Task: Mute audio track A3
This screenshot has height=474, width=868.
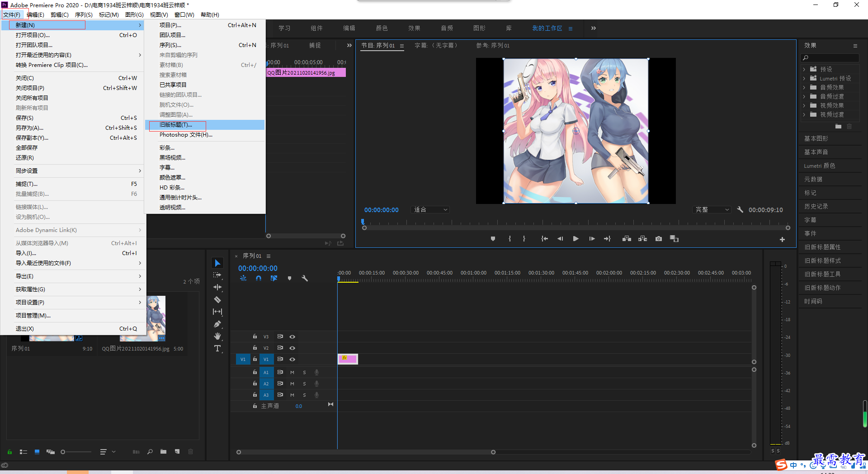Action: tap(292, 395)
